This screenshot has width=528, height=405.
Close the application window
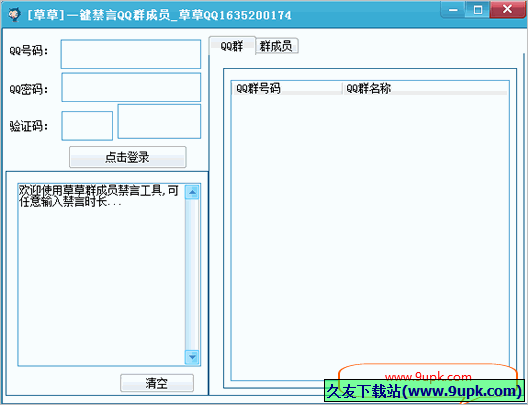coord(507,9)
